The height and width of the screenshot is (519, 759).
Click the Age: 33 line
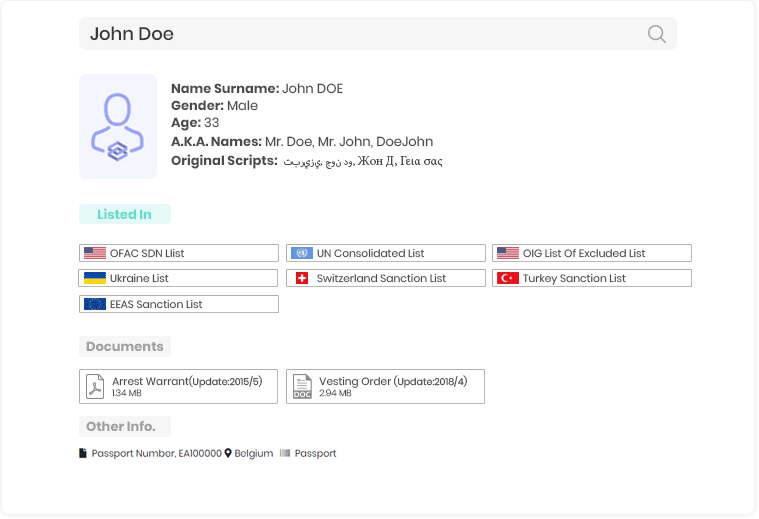195,122
